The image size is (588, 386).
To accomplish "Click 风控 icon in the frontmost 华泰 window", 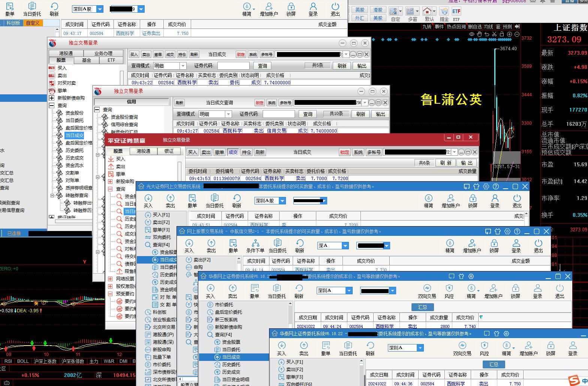I will click(x=484, y=348).
